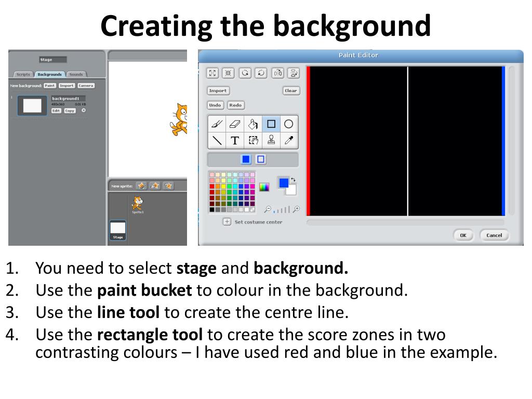Click the Undo button

(215, 105)
